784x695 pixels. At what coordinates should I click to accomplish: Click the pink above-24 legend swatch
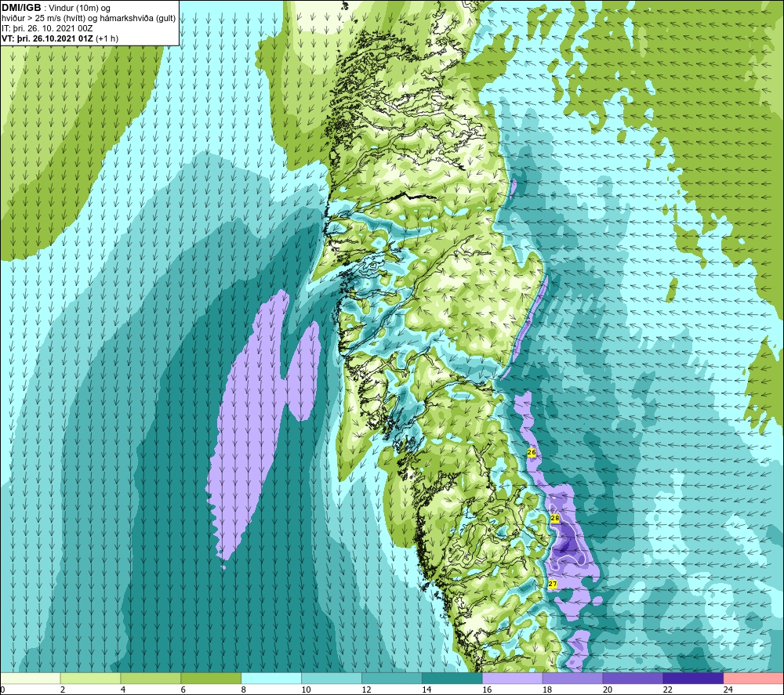point(753,678)
